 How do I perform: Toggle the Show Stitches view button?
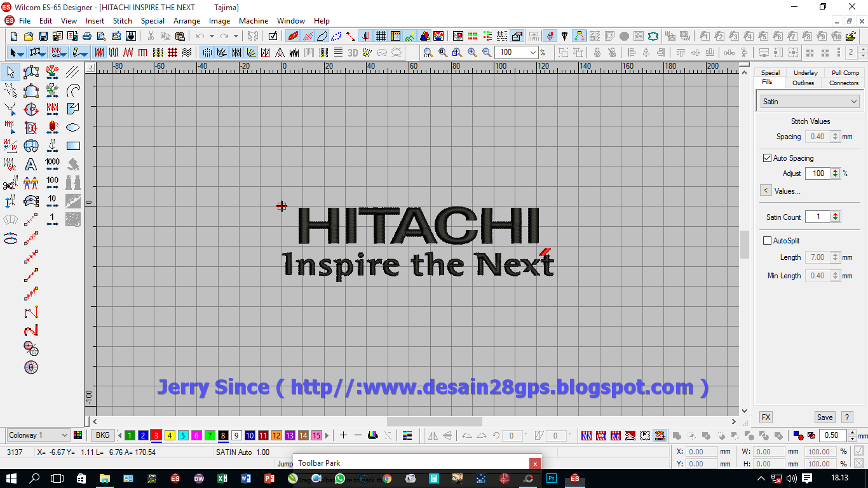click(308, 36)
